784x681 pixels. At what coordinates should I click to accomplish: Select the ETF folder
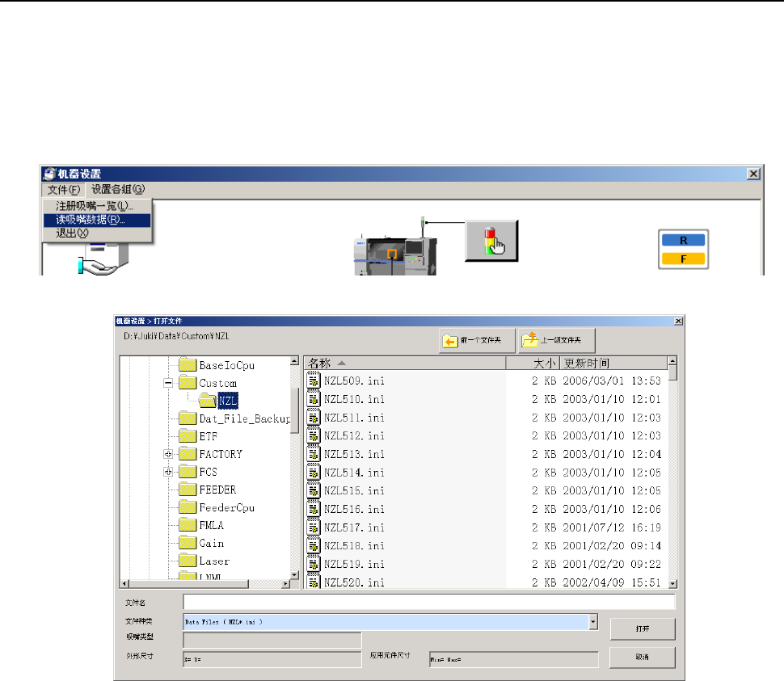click(x=208, y=436)
